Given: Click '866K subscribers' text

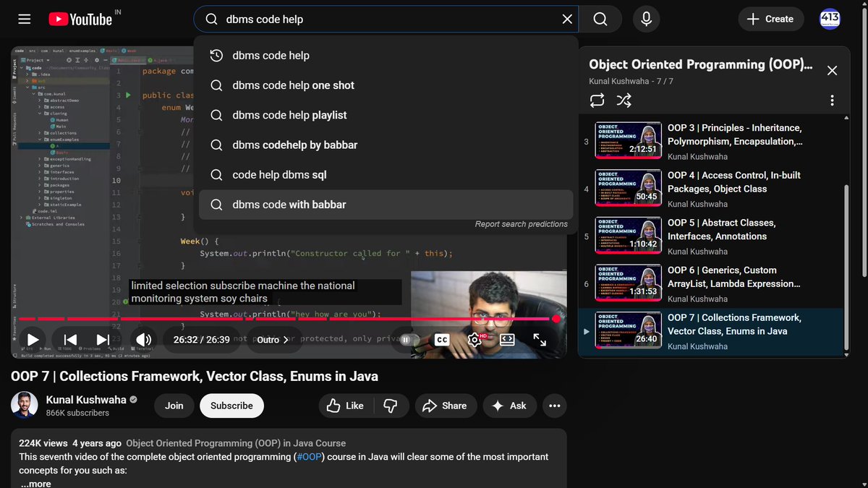Looking at the screenshot, I should [77, 413].
